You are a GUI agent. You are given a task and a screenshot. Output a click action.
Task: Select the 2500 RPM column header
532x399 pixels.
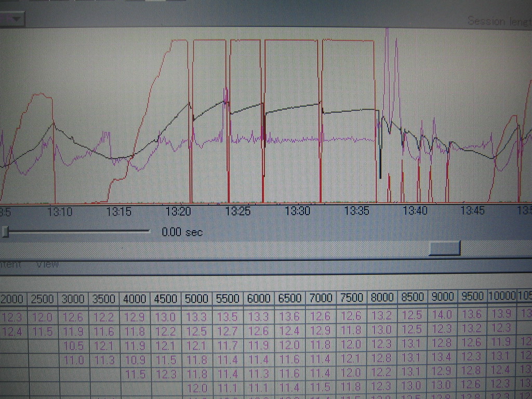pyautogui.click(x=43, y=299)
